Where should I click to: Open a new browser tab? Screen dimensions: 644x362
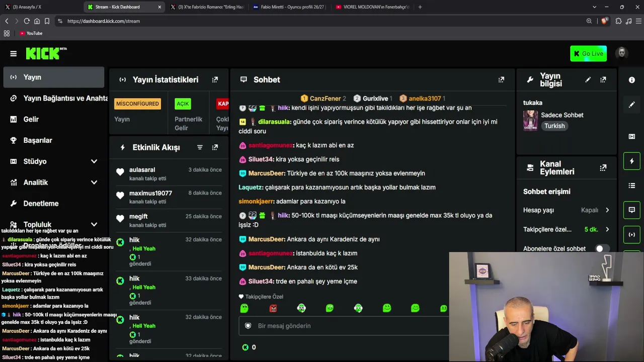click(x=420, y=7)
